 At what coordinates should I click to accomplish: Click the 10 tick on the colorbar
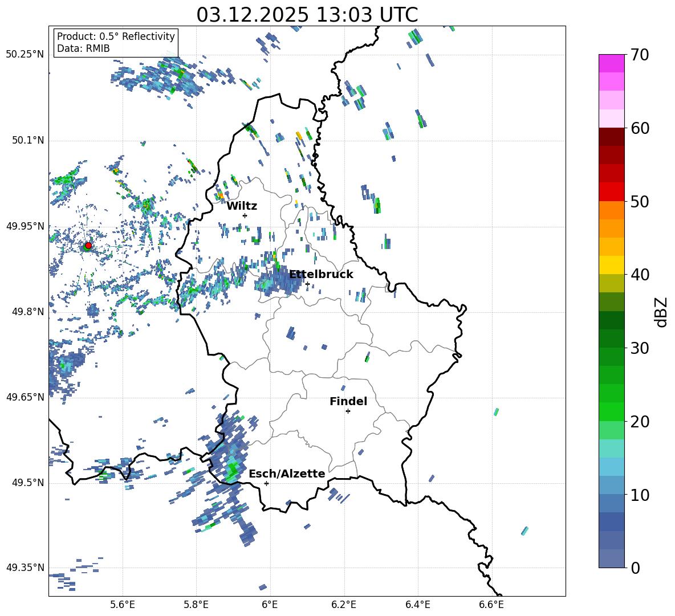639,495
